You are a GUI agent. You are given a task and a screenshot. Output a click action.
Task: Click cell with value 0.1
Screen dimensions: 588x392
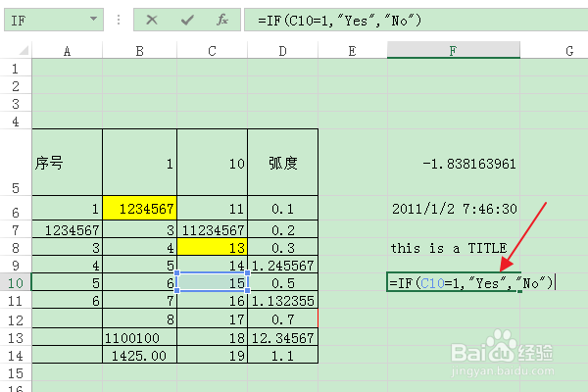tap(283, 208)
